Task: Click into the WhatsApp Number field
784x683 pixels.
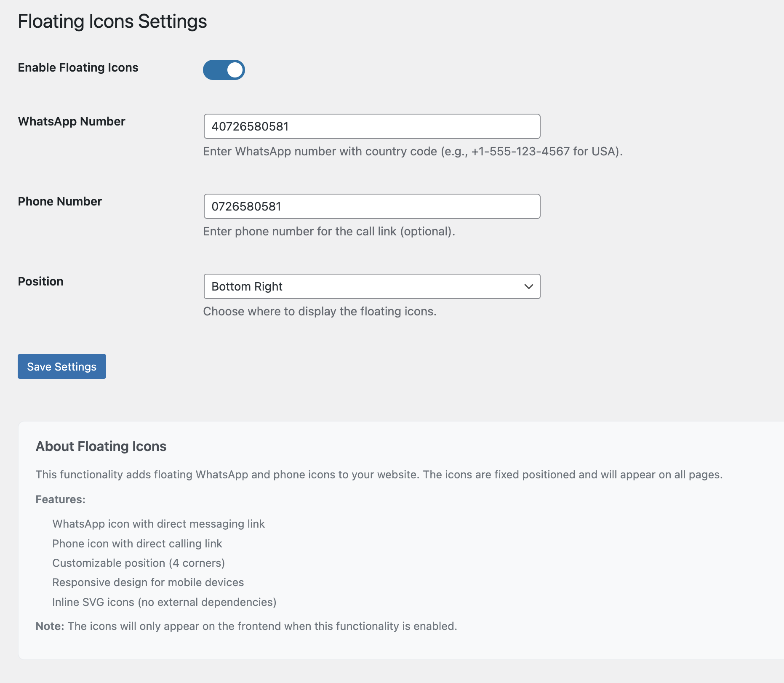Action: 372,126
